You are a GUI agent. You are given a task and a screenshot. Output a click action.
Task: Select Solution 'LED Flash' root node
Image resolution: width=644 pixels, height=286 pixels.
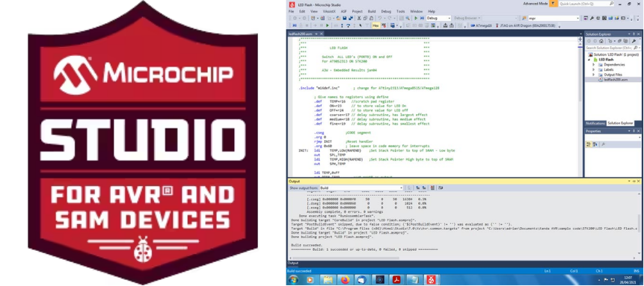coord(613,55)
